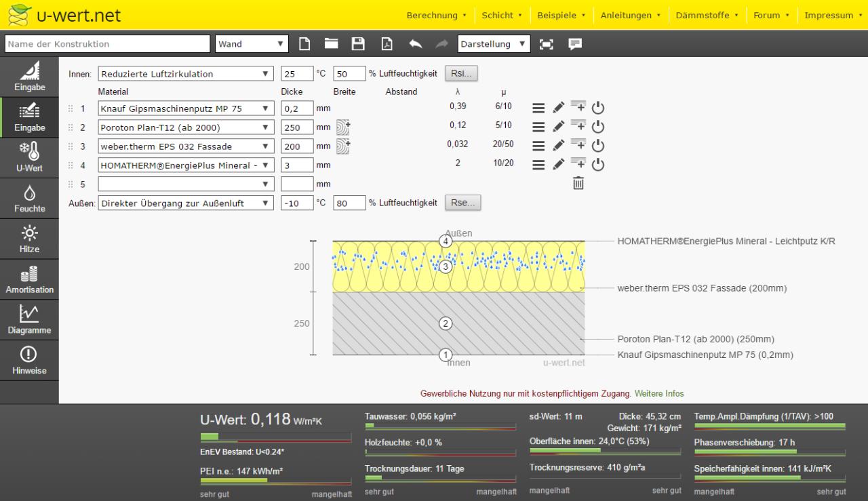This screenshot has height=501, width=868.
Task: Open layer menu for Knauf Gipsmaschinenputz row
Action: pos(538,108)
